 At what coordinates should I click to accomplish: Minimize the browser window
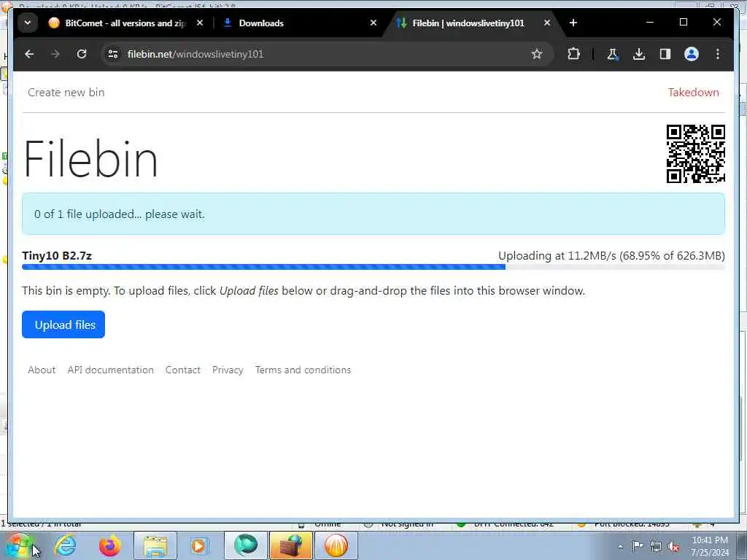649,23
